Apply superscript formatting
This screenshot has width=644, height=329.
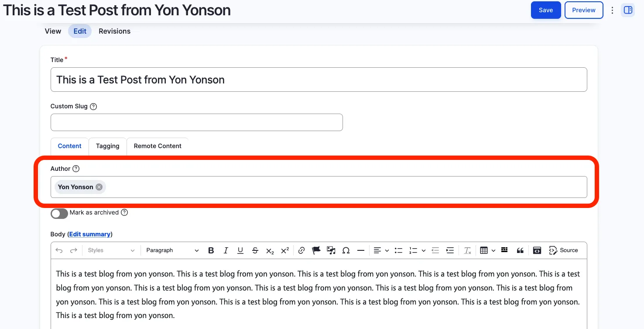(x=285, y=250)
